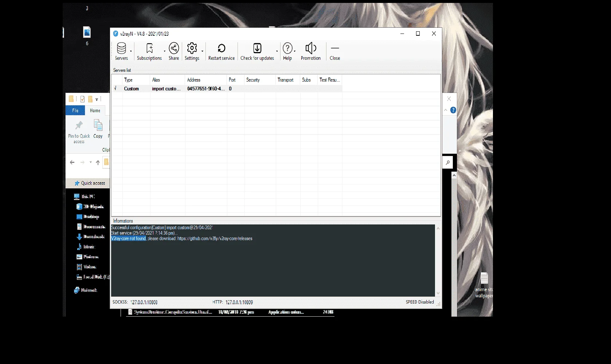The image size is (611, 364).
Task: Expand the Help dropdown arrow
Action: (x=295, y=51)
